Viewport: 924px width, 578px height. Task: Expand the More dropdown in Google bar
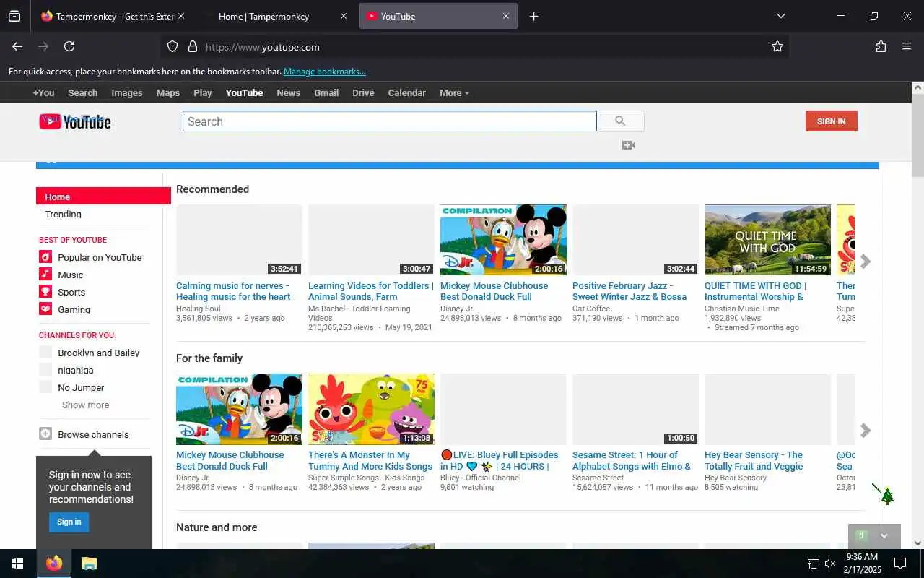pyautogui.click(x=454, y=92)
